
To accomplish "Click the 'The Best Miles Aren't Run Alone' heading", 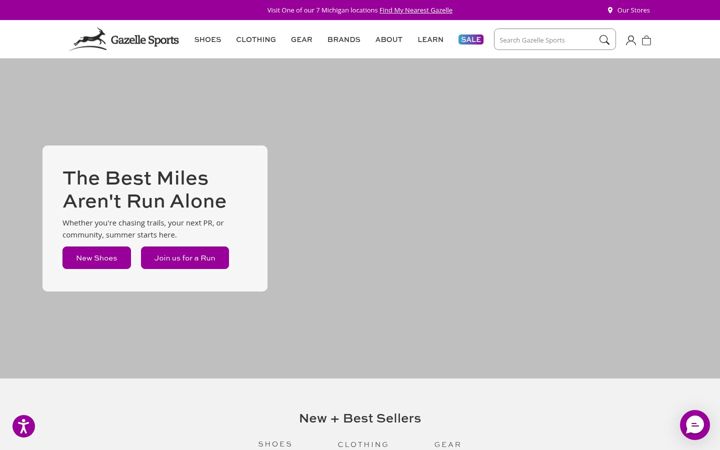I will pos(145,190).
